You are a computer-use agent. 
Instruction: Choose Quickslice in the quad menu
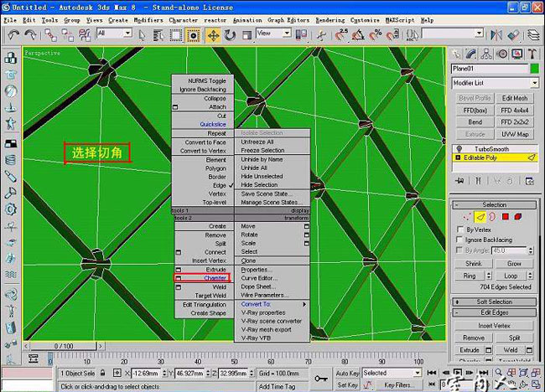pyautogui.click(x=213, y=124)
